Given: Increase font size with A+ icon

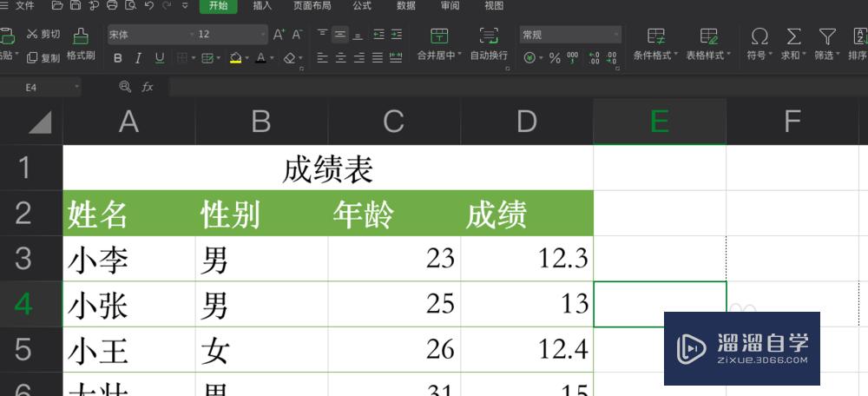Looking at the screenshot, I should coord(279,35).
